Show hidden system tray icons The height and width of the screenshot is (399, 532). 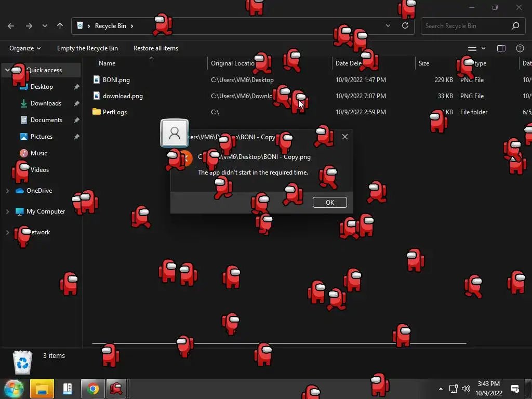pos(441,389)
